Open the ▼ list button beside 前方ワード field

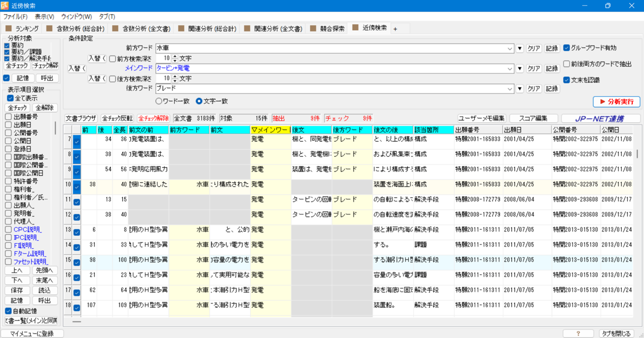click(520, 49)
